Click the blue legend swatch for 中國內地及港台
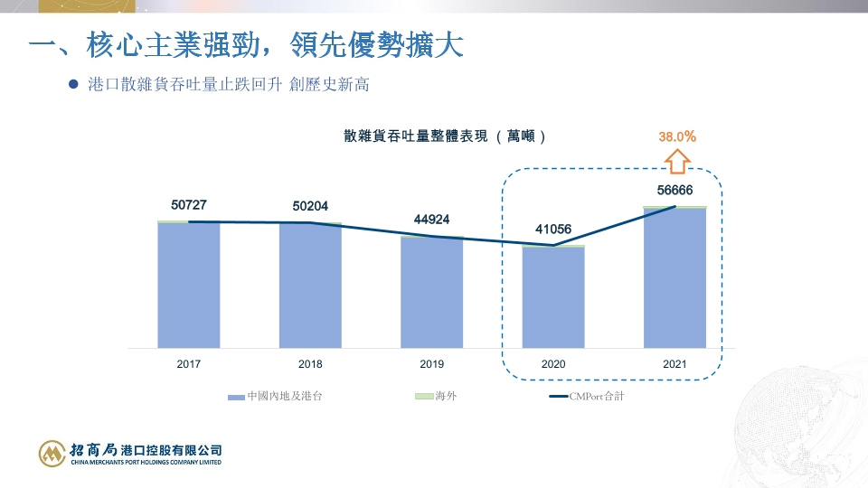 (236, 398)
